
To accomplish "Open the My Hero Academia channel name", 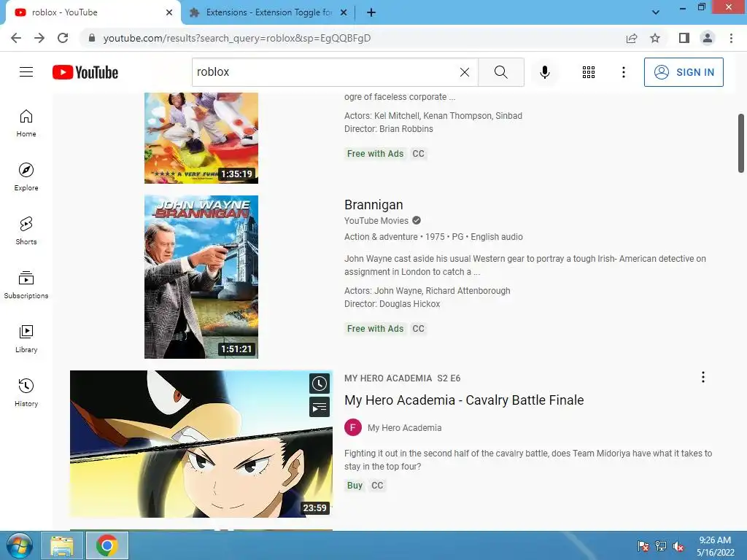I will (x=404, y=427).
